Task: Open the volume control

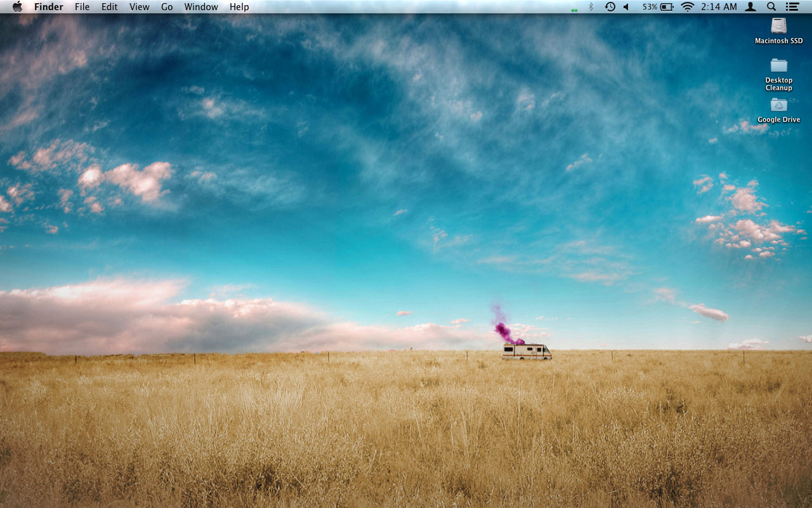Action: pyautogui.click(x=626, y=7)
